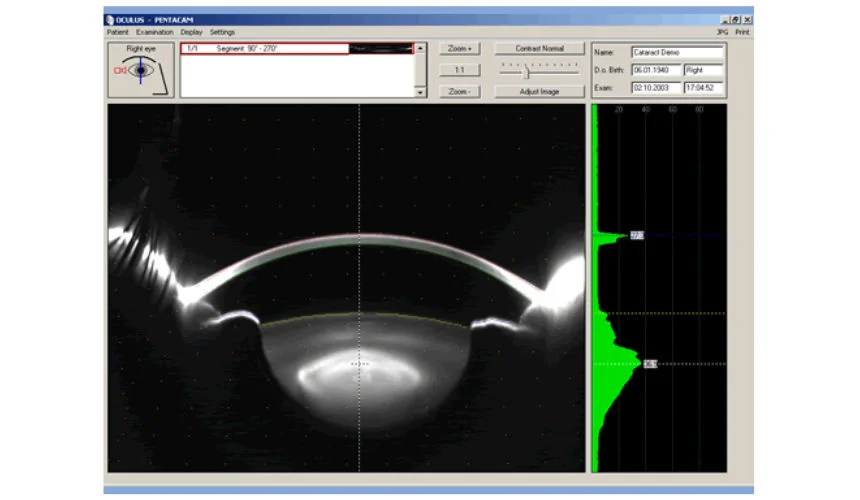Image resolution: width=860 pixels, height=500 pixels.
Task: Click the Print button
Action: coord(742,32)
